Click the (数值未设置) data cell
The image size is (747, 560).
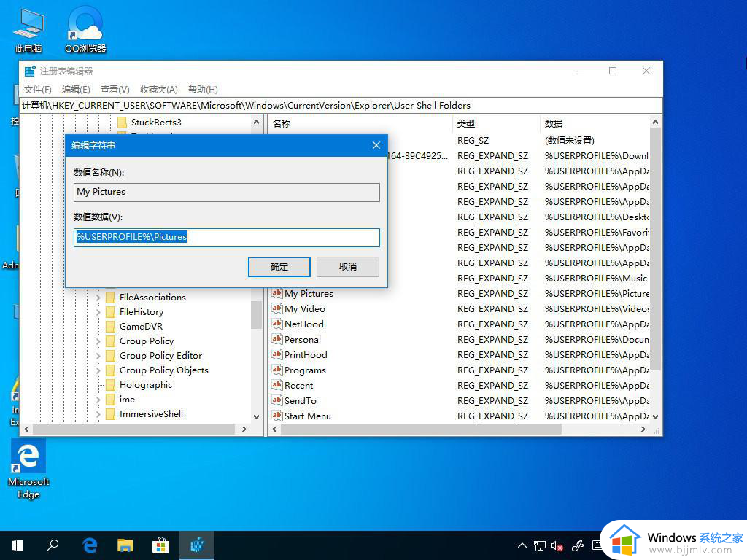click(x=569, y=141)
